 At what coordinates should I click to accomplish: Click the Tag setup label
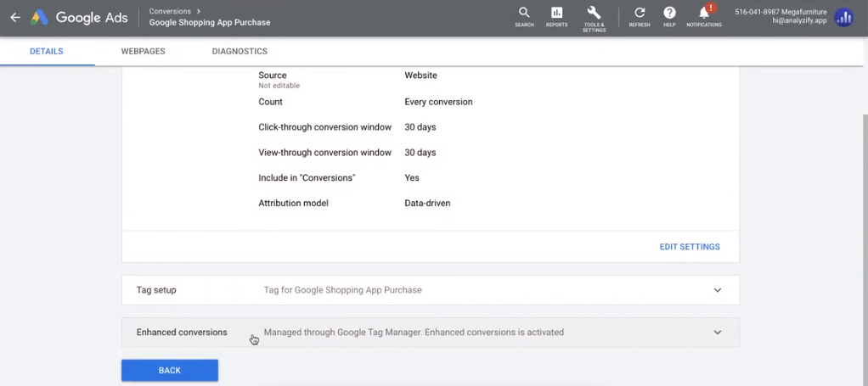click(x=156, y=290)
